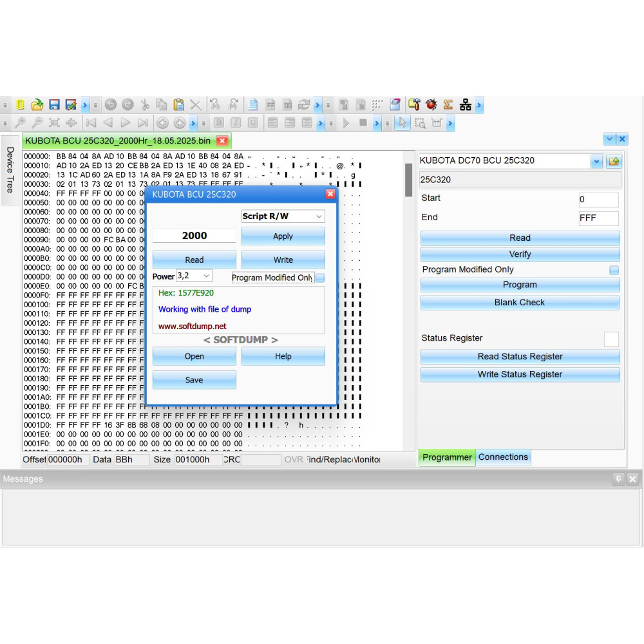Expand overflow chevron after marquee tools
This screenshot has width=644, height=644.
coord(450,123)
